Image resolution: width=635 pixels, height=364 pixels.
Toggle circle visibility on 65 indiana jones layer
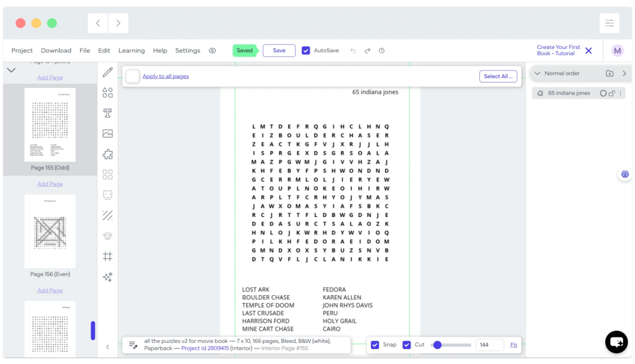click(x=603, y=93)
